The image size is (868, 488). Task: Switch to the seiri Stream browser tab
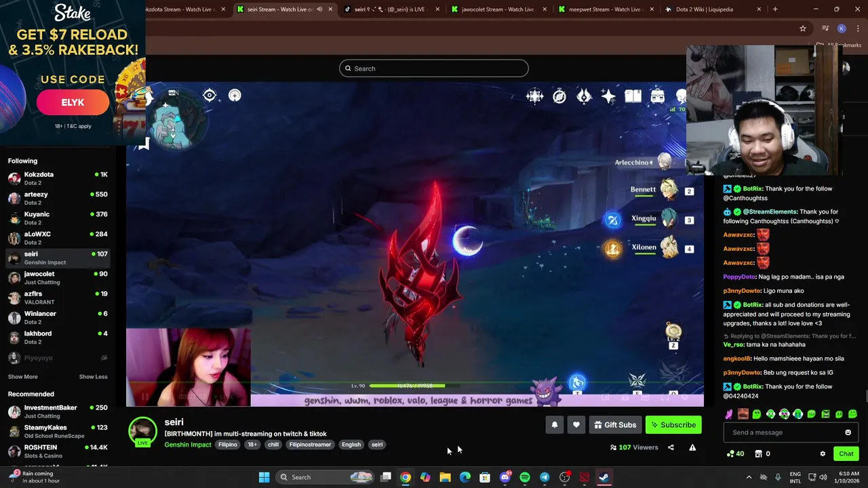coord(285,9)
